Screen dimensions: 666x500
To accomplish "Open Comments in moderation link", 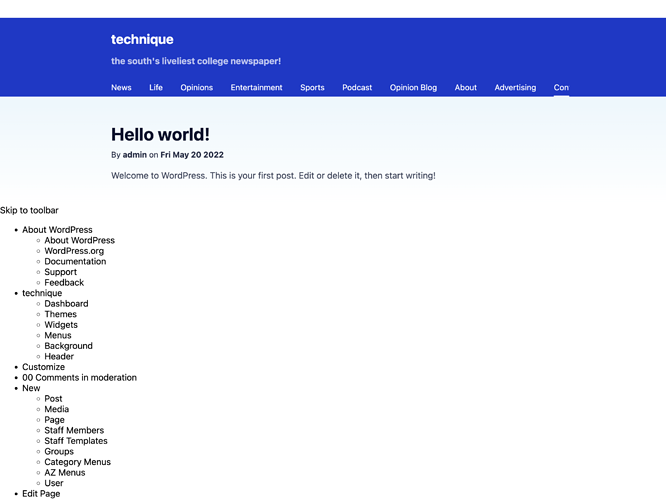I will pos(79,378).
